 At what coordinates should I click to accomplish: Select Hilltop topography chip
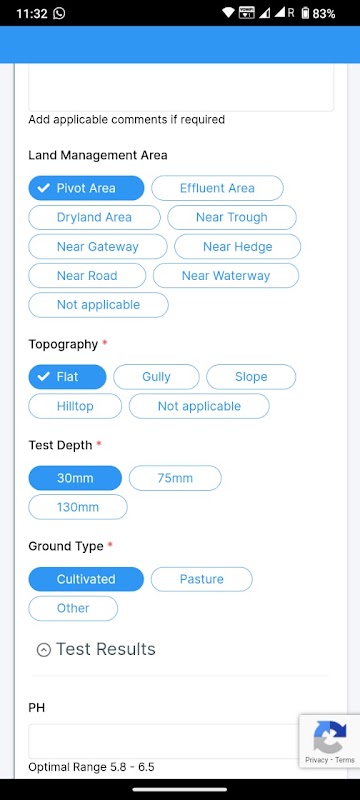coord(75,406)
